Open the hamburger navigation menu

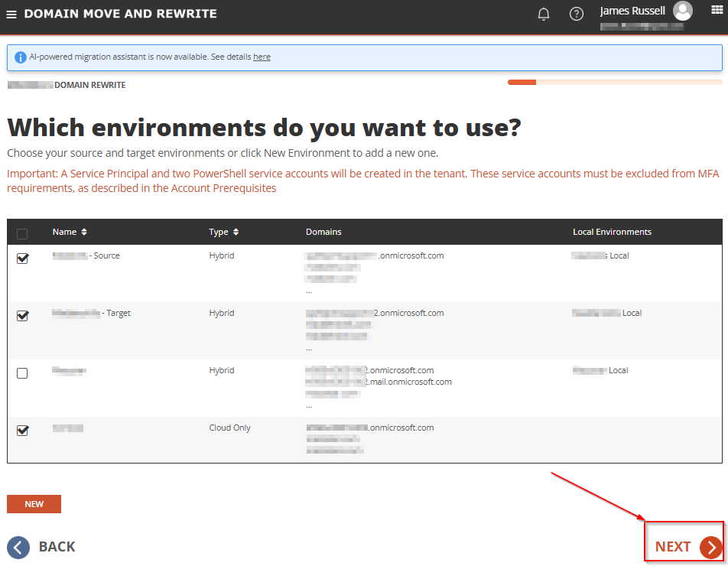coord(11,15)
